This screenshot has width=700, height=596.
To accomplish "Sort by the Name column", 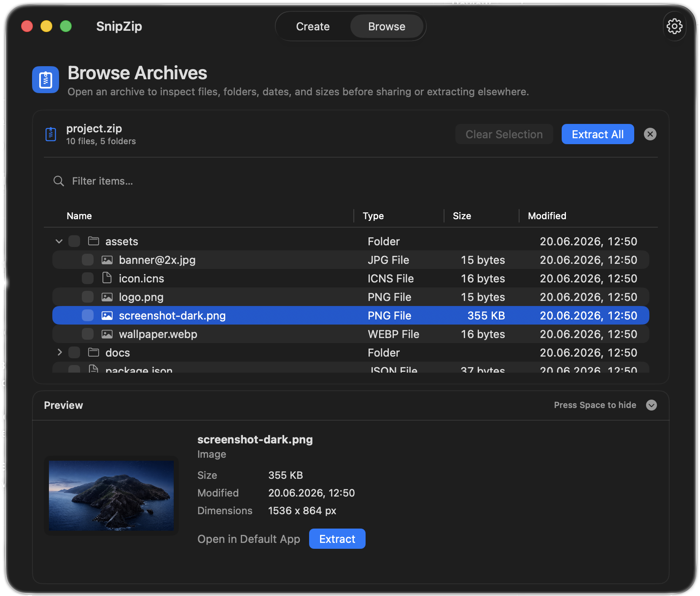I will pyautogui.click(x=79, y=216).
